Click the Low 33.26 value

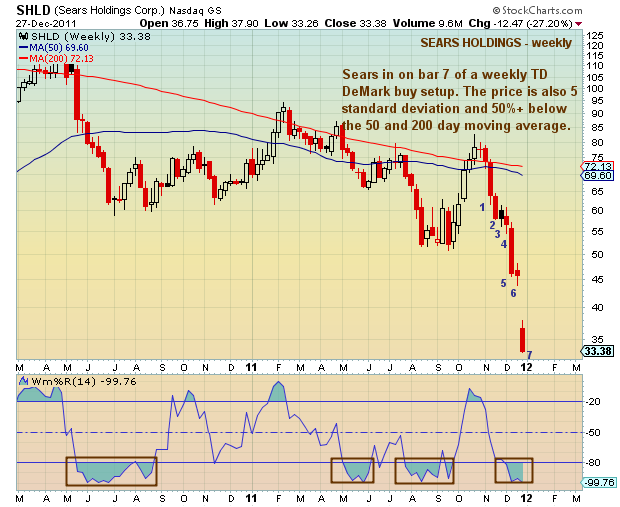(291, 23)
